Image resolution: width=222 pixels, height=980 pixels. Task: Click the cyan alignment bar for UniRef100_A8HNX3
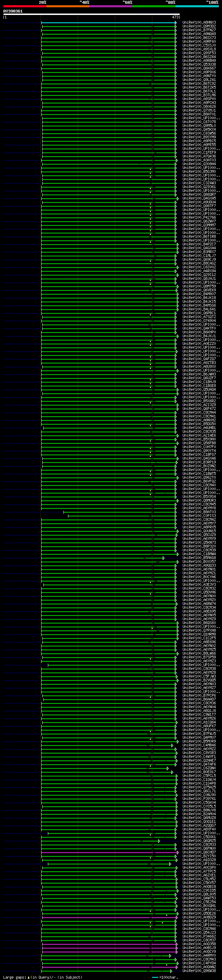pyautogui.click(x=109, y=23)
